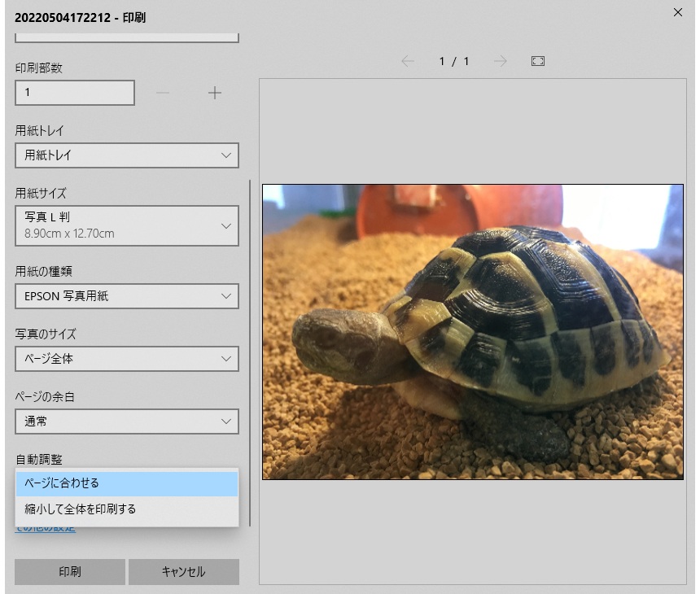Expand the 用紙トレイ dropdown
Screen dimensions: 700x594
tap(127, 155)
